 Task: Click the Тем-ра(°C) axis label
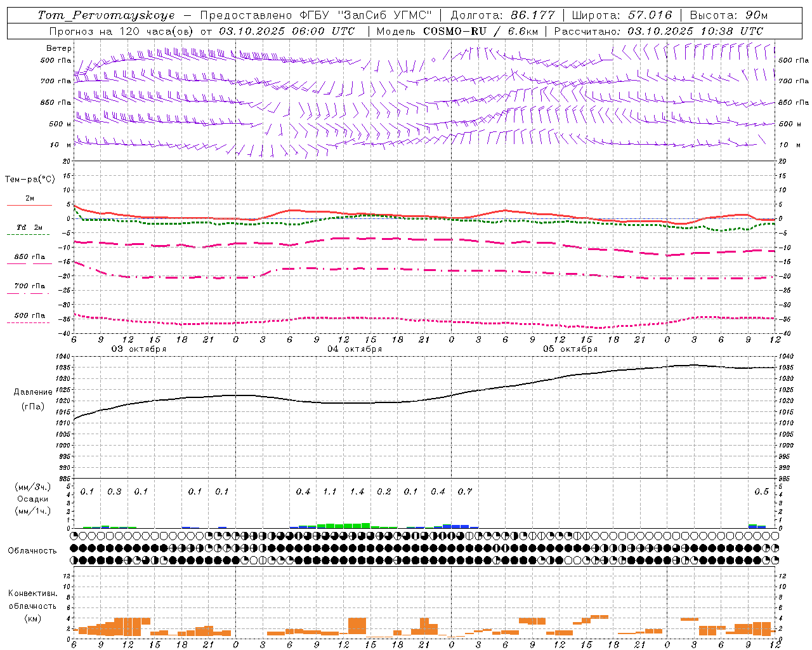tap(30, 180)
